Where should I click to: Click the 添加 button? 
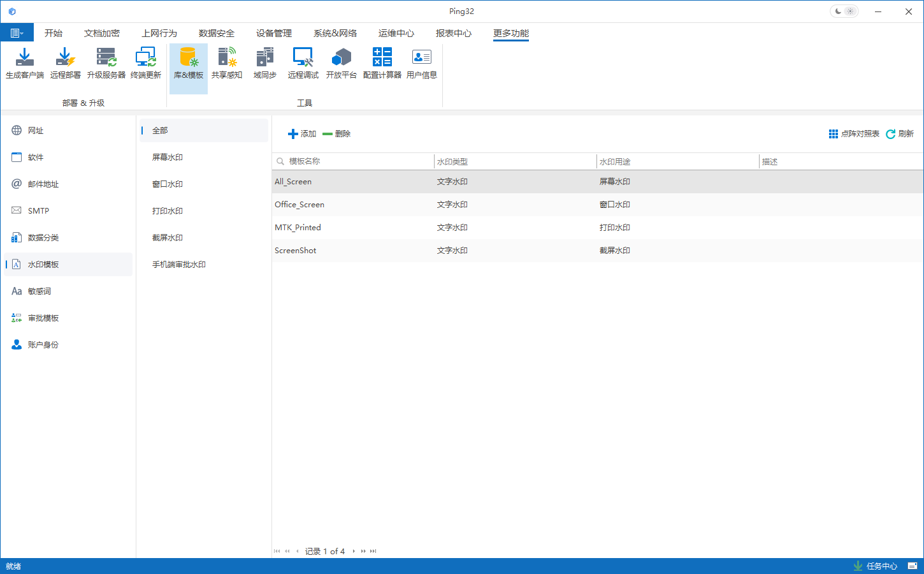click(x=302, y=134)
